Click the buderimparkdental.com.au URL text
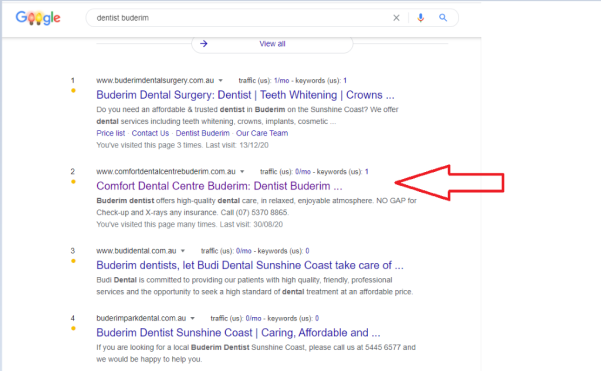The image size is (602, 371). click(141, 318)
